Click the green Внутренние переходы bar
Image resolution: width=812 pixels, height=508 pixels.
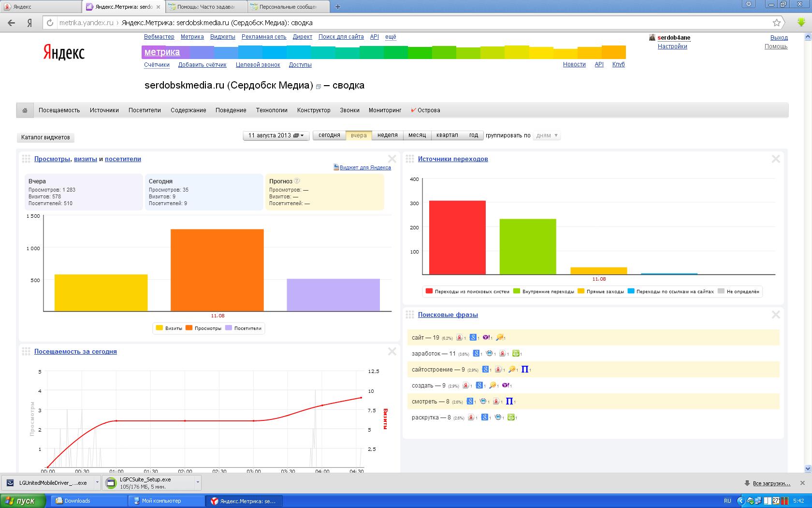tap(528, 247)
